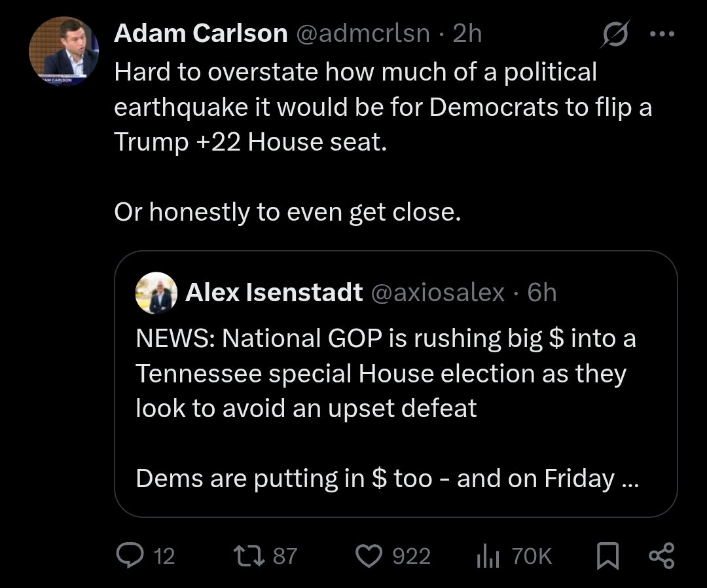The image size is (707, 588).
Task: Click the 87 reposts count
Action: [285, 557]
